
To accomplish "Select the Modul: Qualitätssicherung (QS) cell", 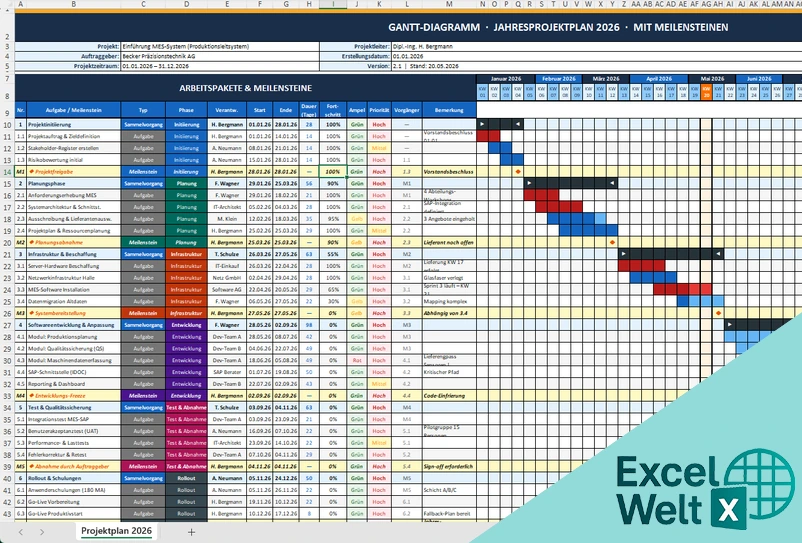I will 74,348.
